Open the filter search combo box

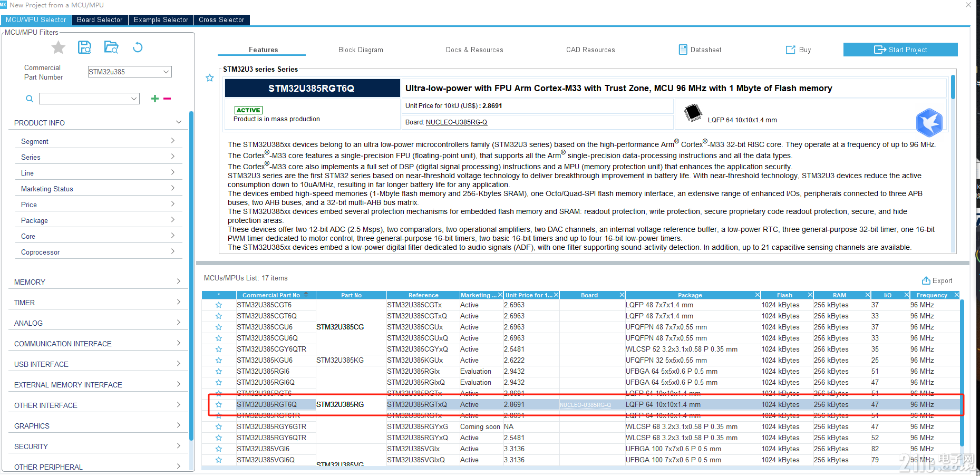(x=134, y=99)
